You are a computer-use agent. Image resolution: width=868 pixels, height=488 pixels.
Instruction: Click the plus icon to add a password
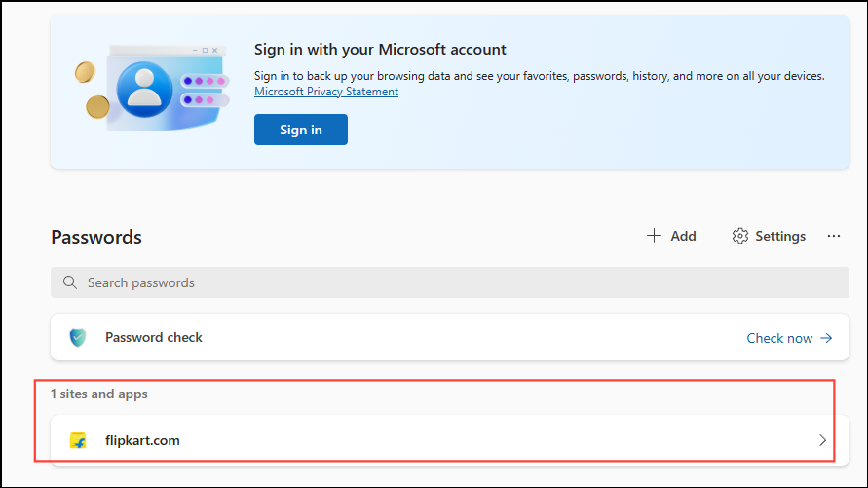[x=654, y=236]
